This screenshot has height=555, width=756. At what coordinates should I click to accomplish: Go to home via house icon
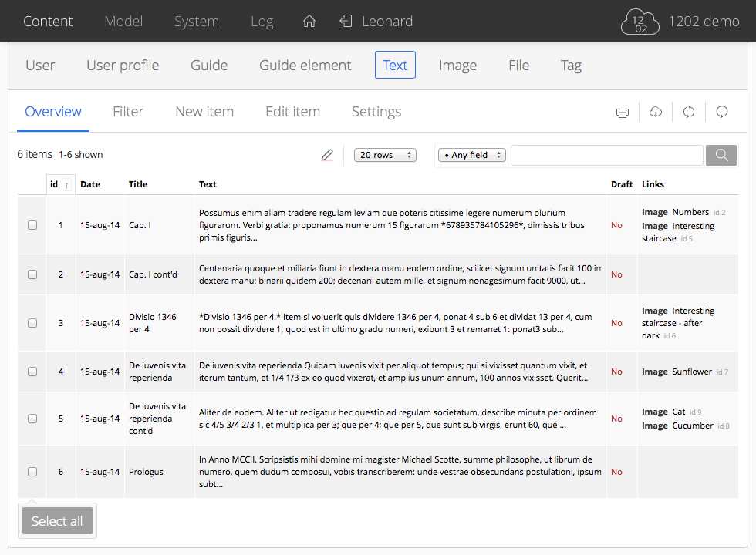(309, 22)
